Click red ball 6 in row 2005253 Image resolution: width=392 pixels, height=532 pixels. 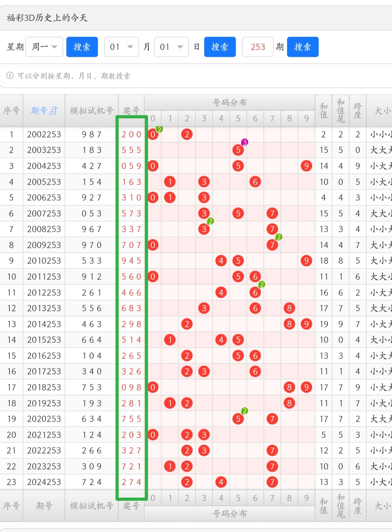(255, 182)
